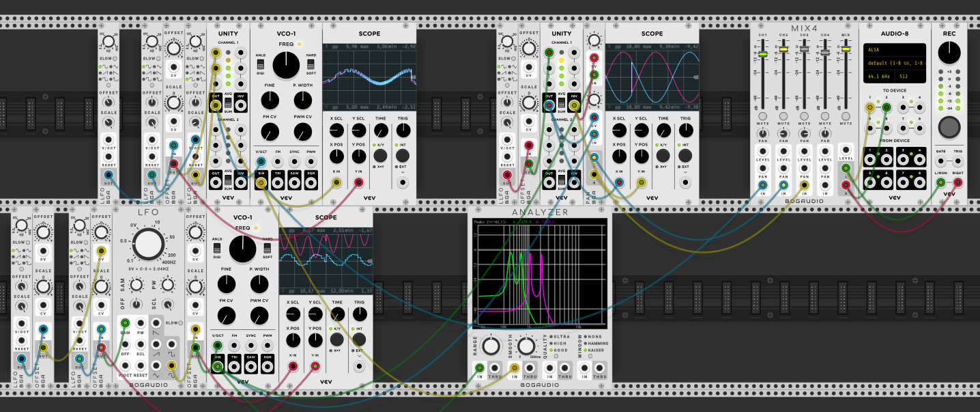Screen dimensions: 980x412
Task: Click the MIX4 channel 1 LEVEL CV jack
Action: [762, 150]
